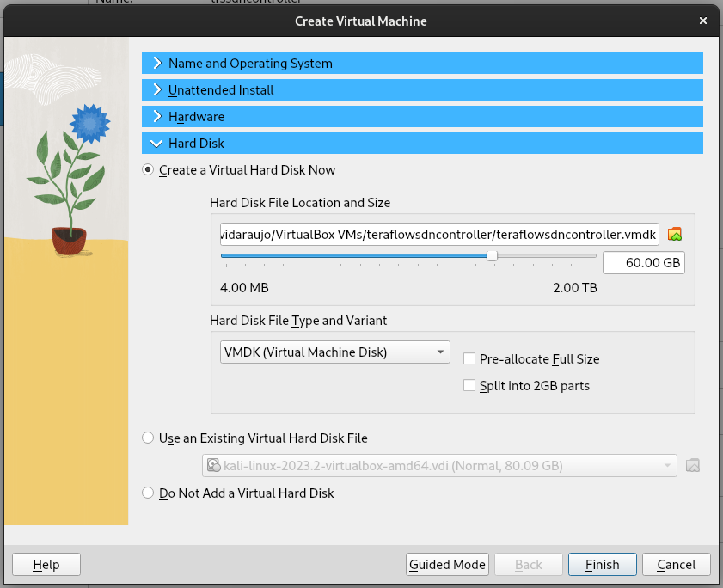Select Use an Existing Virtual Hard Disk File

(149, 438)
